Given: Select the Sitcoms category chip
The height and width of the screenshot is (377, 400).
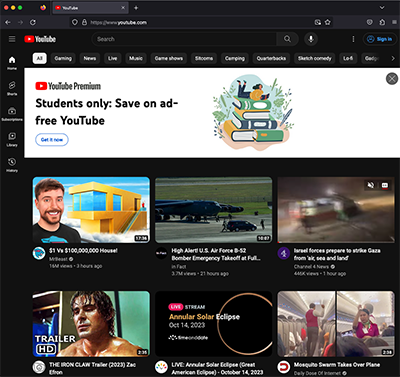Looking at the screenshot, I should [x=204, y=58].
